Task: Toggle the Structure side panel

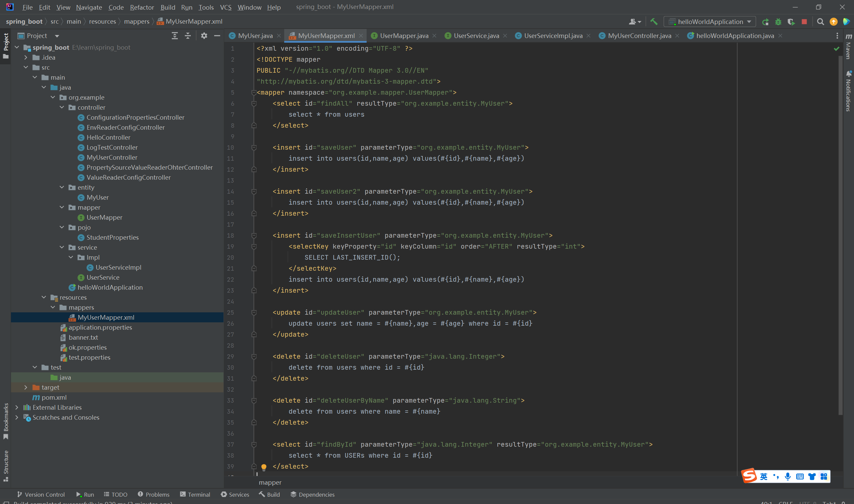Action: pyautogui.click(x=6, y=465)
